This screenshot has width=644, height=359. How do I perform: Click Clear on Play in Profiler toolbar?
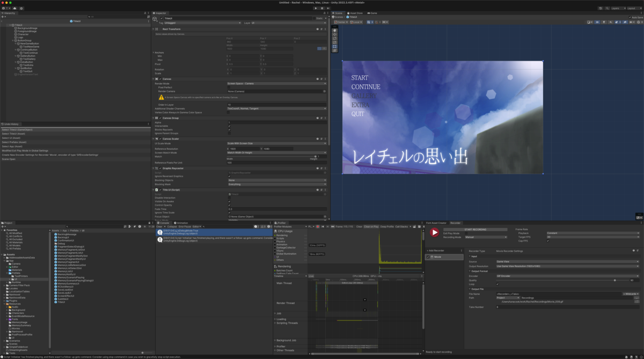click(x=371, y=226)
